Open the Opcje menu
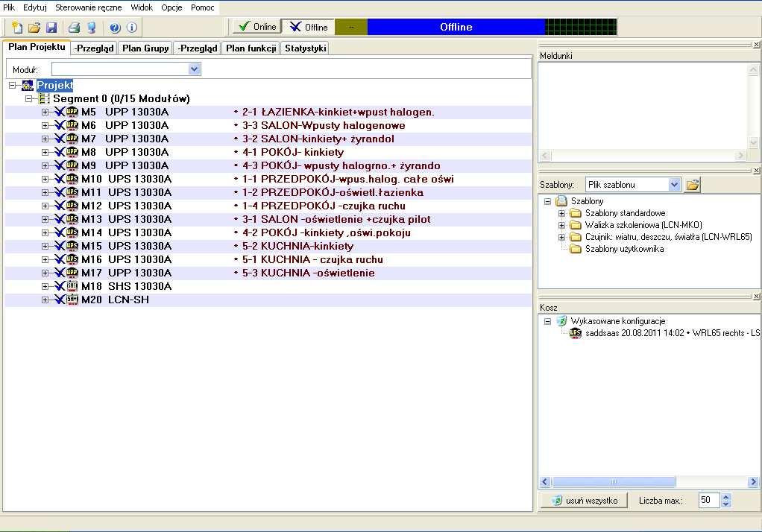 (x=171, y=7)
